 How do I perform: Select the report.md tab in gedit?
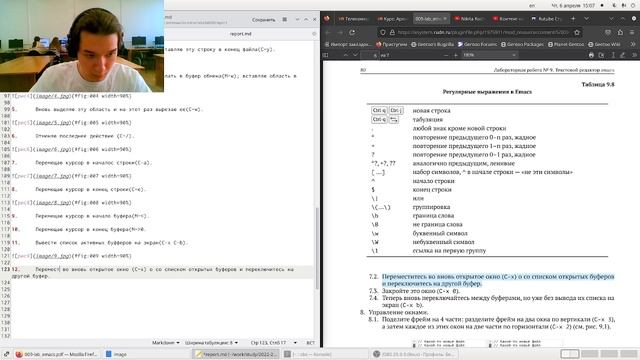point(240,34)
